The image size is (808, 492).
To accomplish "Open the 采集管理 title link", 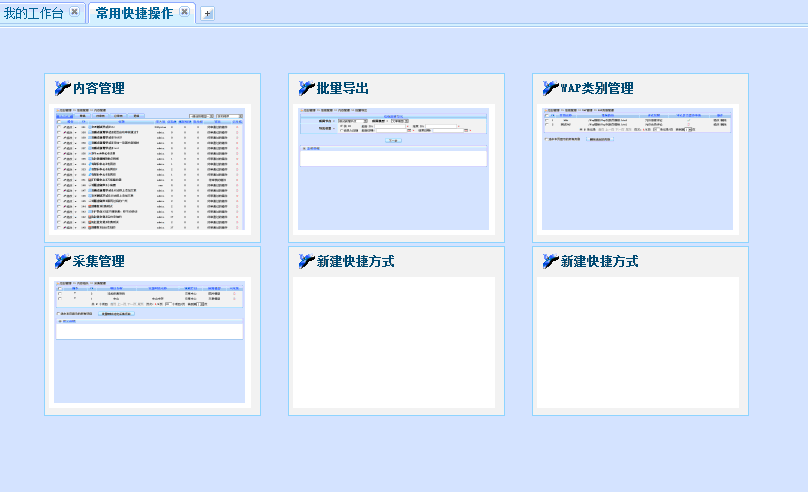I will pyautogui.click(x=99, y=262).
